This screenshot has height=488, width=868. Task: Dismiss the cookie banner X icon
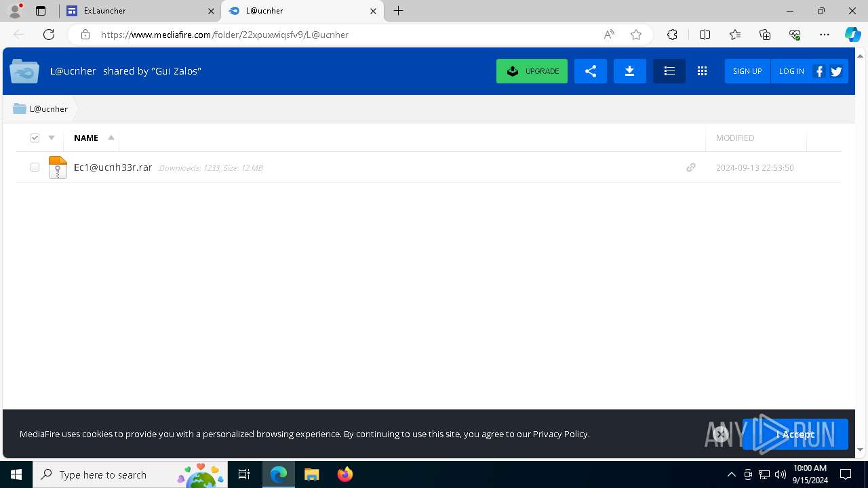click(721, 434)
